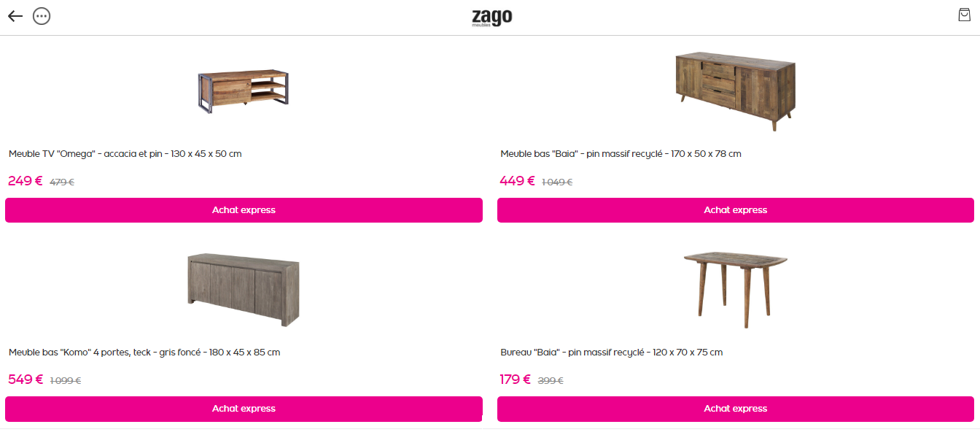The width and height of the screenshot is (980, 435).
Task: Click the 449 € sale price
Action: point(517,181)
